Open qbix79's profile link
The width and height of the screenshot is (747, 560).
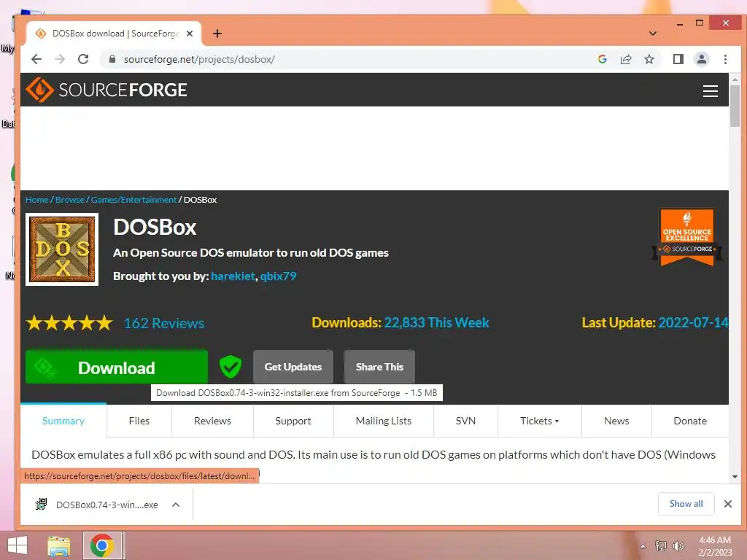pos(278,276)
